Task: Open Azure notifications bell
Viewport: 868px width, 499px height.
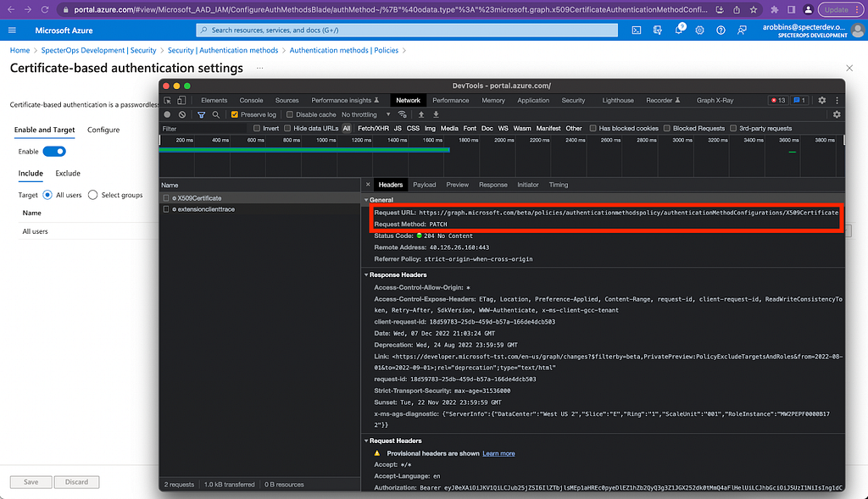Action: (679, 30)
